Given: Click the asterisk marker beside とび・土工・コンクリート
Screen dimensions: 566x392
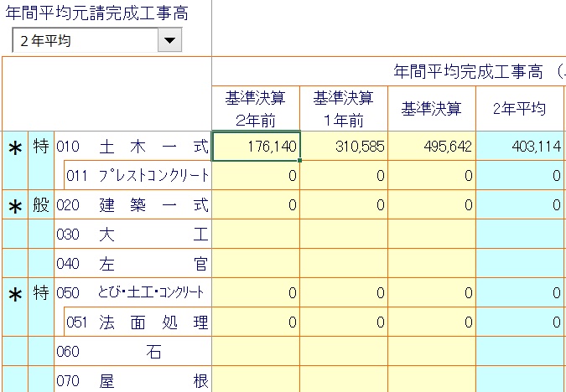Looking at the screenshot, I should (x=14, y=294).
